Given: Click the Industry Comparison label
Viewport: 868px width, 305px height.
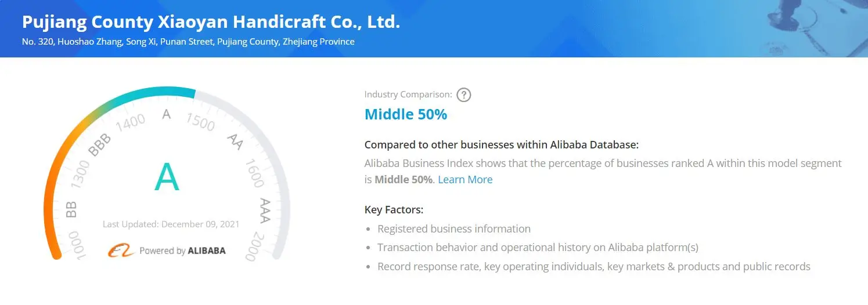Looking at the screenshot, I should tap(408, 95).
